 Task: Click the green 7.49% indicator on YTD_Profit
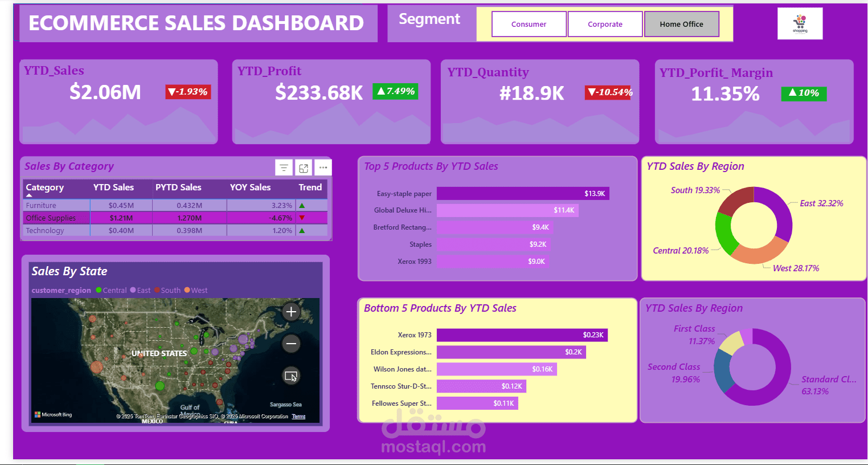[395, 91]
